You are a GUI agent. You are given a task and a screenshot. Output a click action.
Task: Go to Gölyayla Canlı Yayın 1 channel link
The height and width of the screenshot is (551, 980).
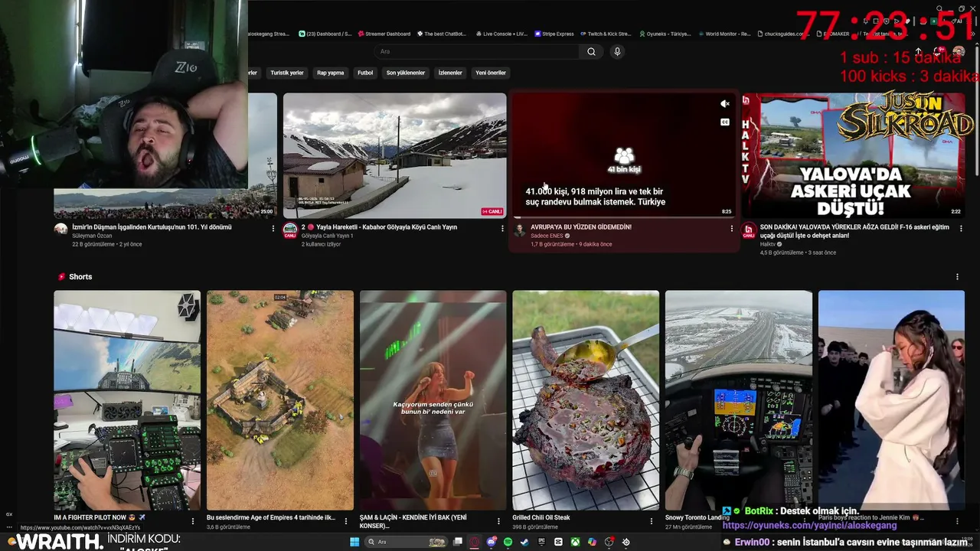pos(327,236)
